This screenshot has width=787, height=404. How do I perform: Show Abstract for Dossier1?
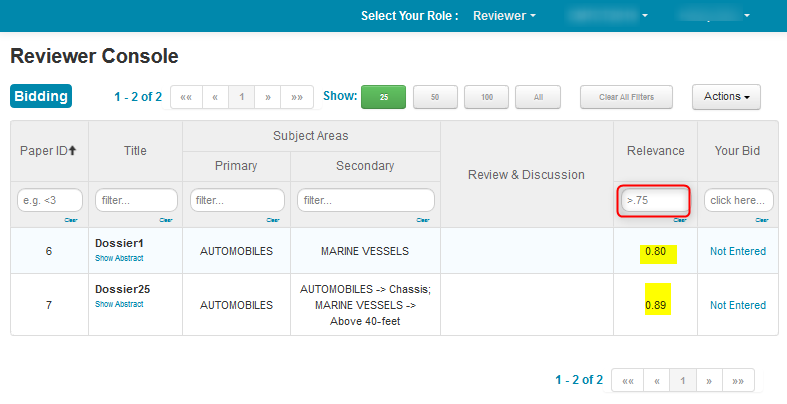click(119, 258)
